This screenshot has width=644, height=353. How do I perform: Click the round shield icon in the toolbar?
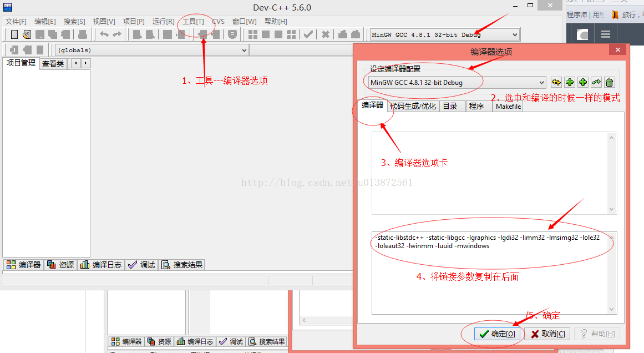[232, 34]
